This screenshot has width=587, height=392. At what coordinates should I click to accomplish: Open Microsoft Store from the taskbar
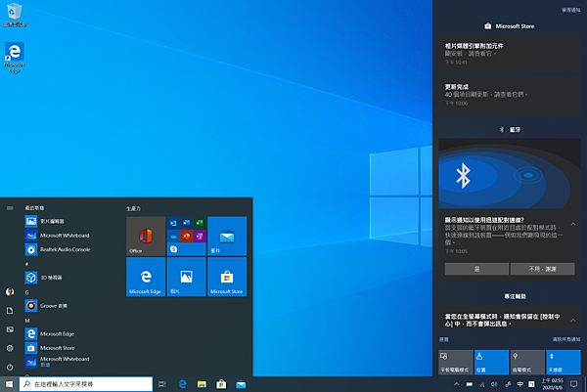click(x=221, y=384)
